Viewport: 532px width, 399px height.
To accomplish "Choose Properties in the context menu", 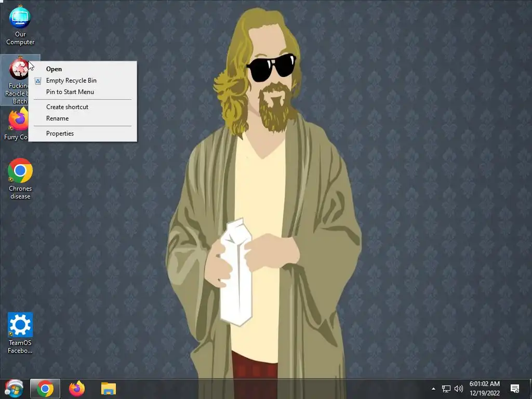I will click(x=83, y=134).
